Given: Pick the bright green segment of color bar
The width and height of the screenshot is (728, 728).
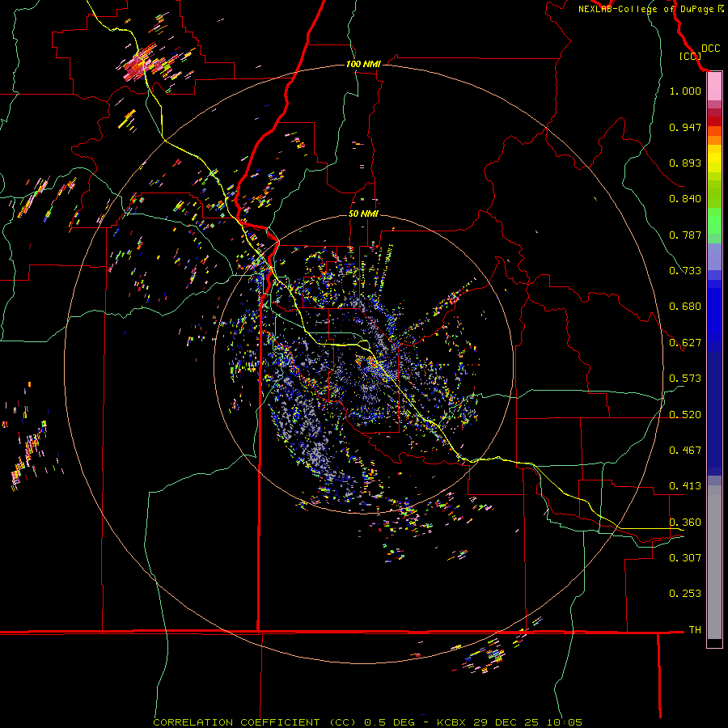Looking at the screenshot, I should point(714,221).
